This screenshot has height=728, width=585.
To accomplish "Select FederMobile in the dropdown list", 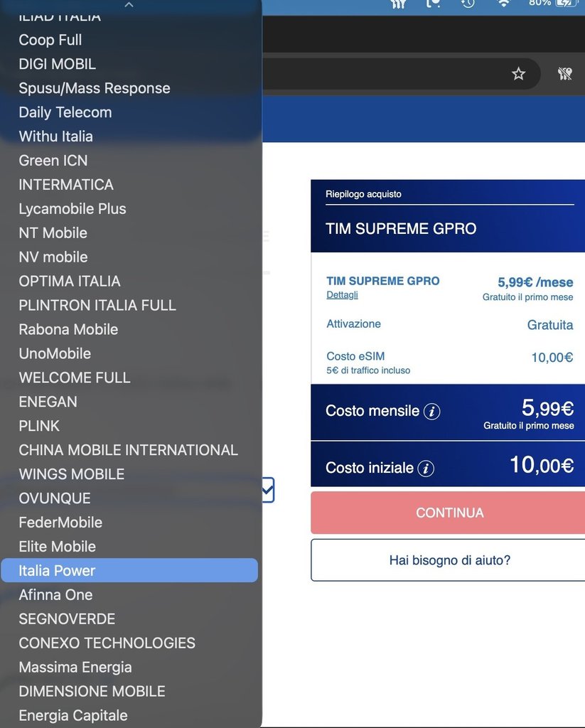I will point(60,523).
